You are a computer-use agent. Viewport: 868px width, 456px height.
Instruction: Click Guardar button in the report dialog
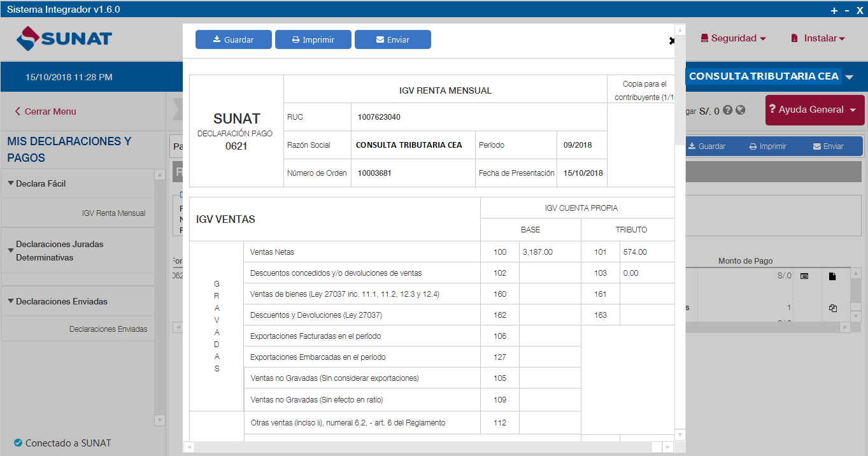[x=234, y=39]
